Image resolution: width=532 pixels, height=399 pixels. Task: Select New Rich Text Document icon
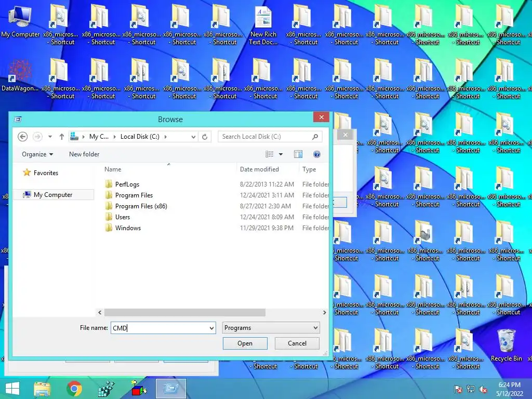coord(263,26)
